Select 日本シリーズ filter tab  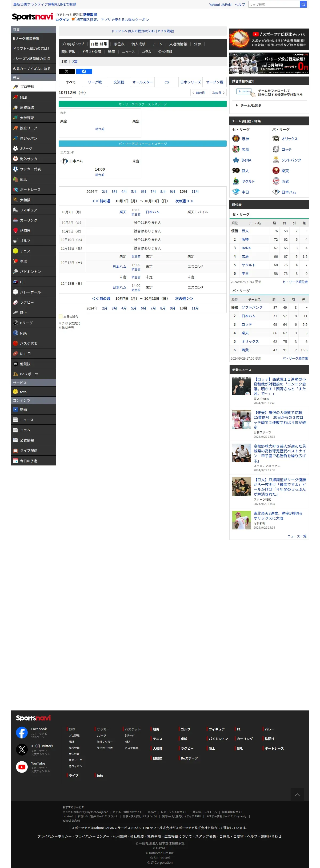coord(190,82)
